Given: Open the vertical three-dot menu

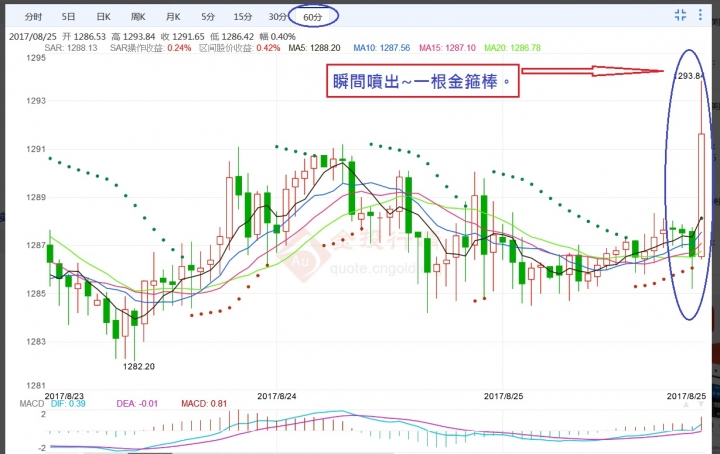Looking at the screenshot, I should [700, 15].
